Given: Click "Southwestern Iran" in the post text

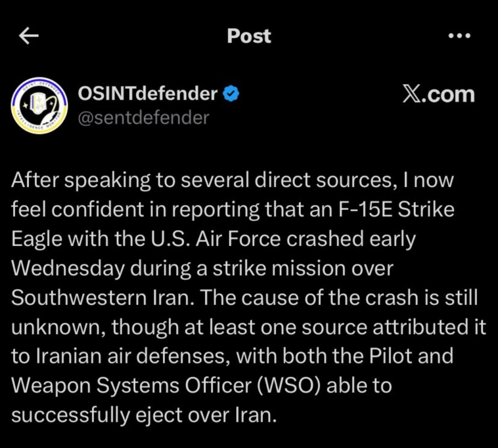Looking at the screenshot, I should [x=100, y=298].
